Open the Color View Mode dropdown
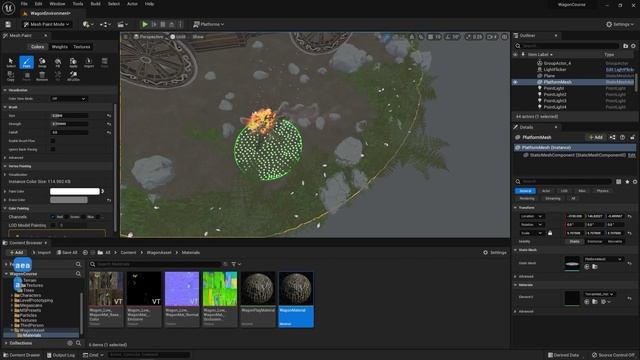This screenshot has height=360, width=640. pos(69,99)
